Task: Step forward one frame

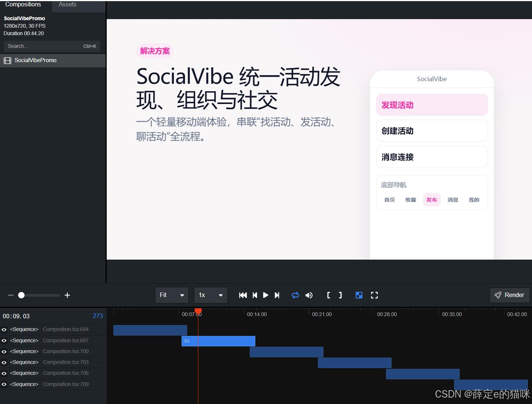Action: coord(277,295)
